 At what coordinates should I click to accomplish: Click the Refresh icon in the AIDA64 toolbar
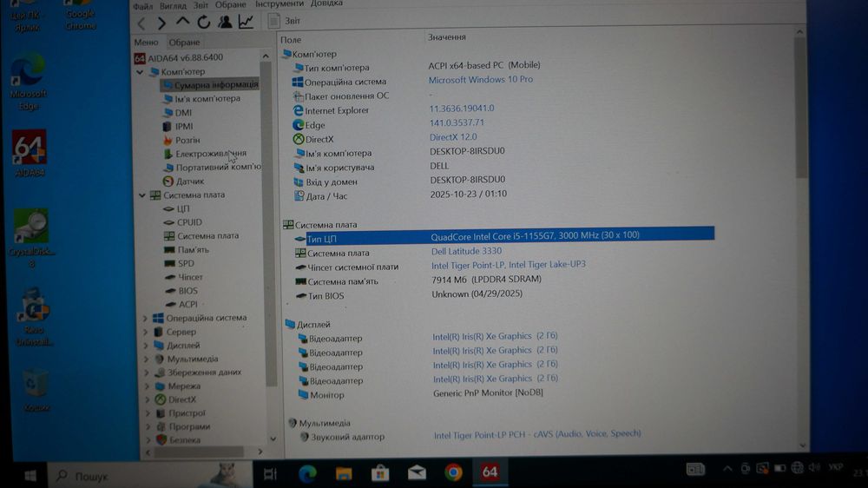[204, 23]
